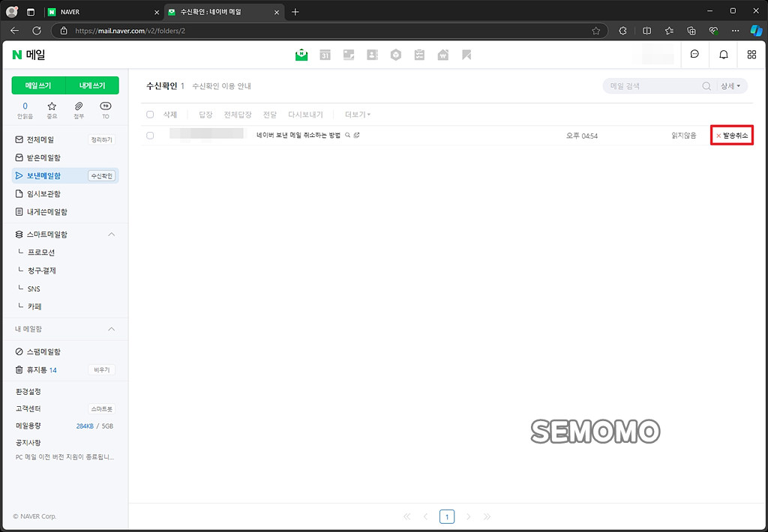Screen dimensions: 768x532
Task: Open 공지사항 notices link
Action: [x=28, y=442]
